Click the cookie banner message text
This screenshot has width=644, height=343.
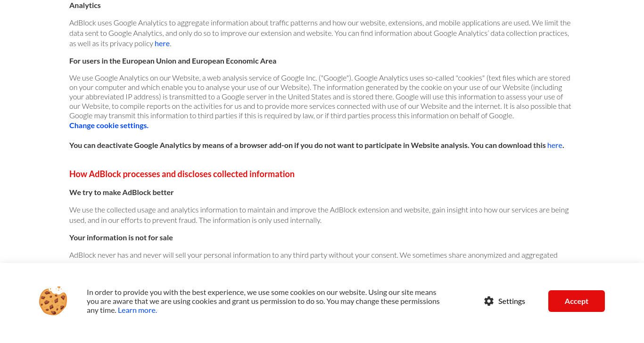coord(263,301)
